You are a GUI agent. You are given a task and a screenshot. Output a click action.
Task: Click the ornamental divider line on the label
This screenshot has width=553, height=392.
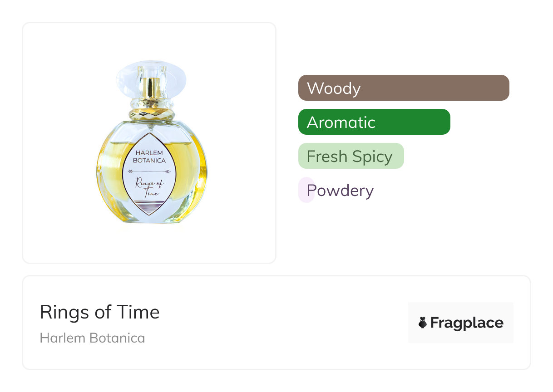[149, 171]
